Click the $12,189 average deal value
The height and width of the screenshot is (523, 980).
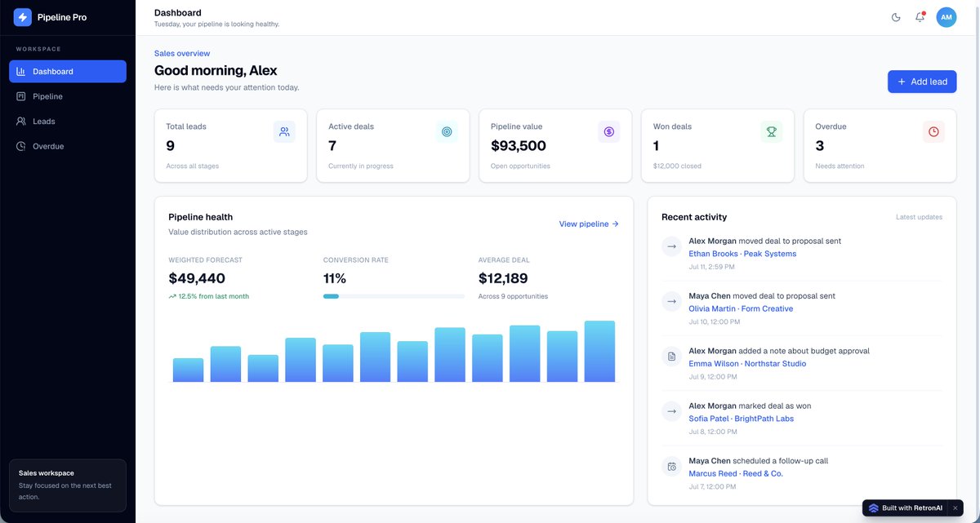pyautogui.click(x=503, y=278)
